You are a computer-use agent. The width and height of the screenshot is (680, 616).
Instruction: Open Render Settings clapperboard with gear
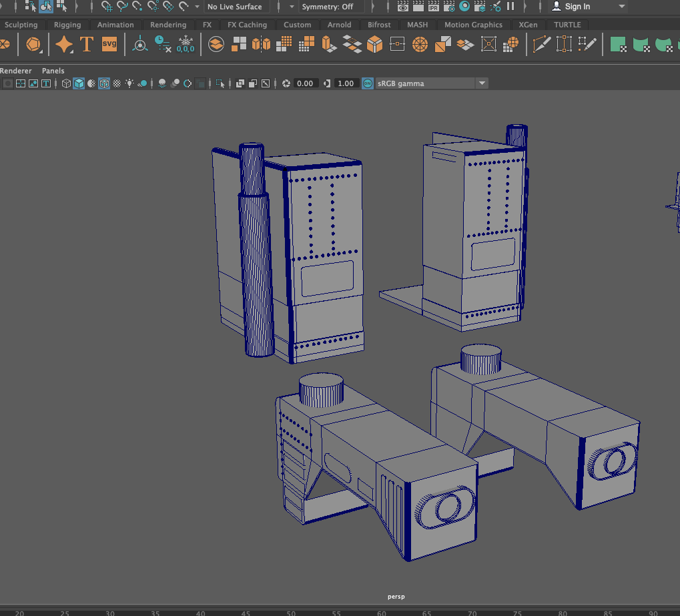click(449, 6)
